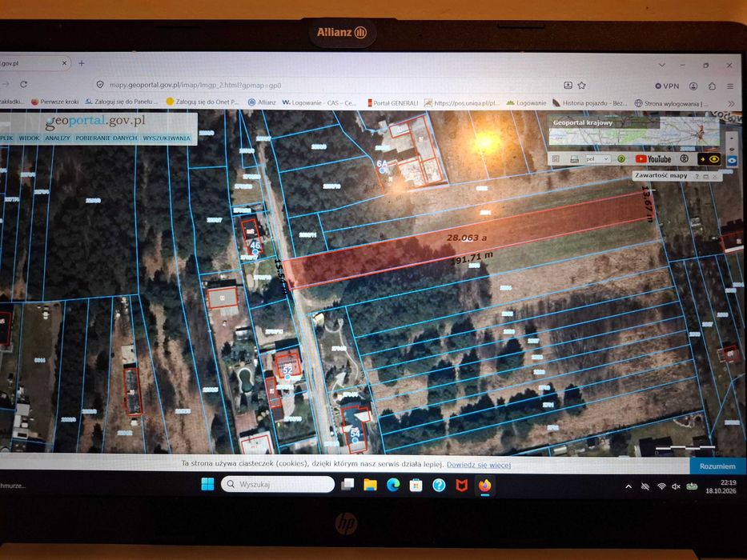Screen dimensions: 747x560
Task: Select building number 46 on the map
Action: [255, 246]
